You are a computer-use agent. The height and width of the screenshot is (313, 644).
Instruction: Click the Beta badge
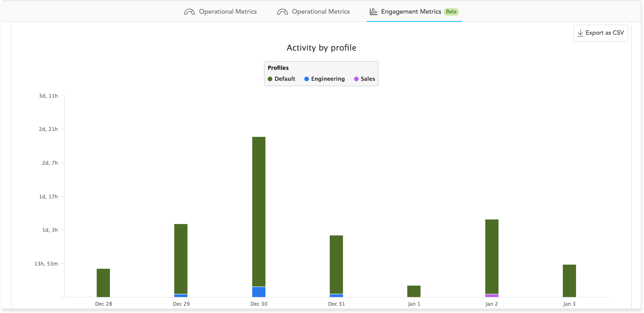click(x=451, y=11)
